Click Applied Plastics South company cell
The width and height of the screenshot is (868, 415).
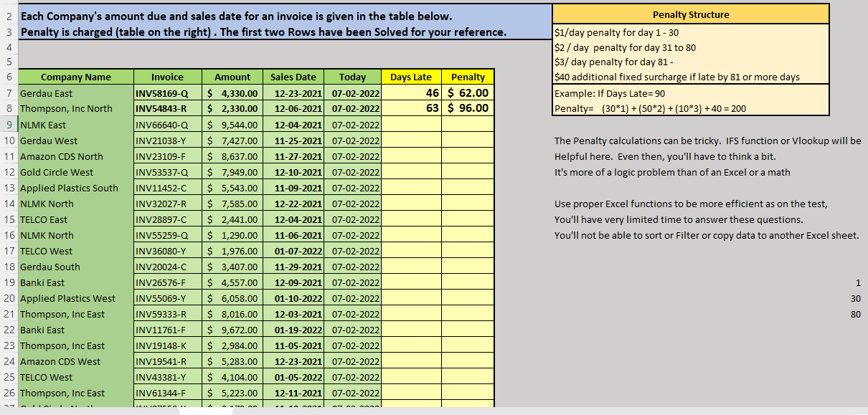click(x=76, y=188)
